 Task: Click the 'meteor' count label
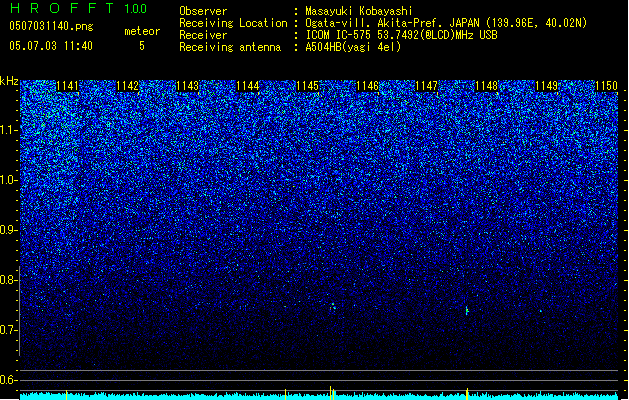142,31
